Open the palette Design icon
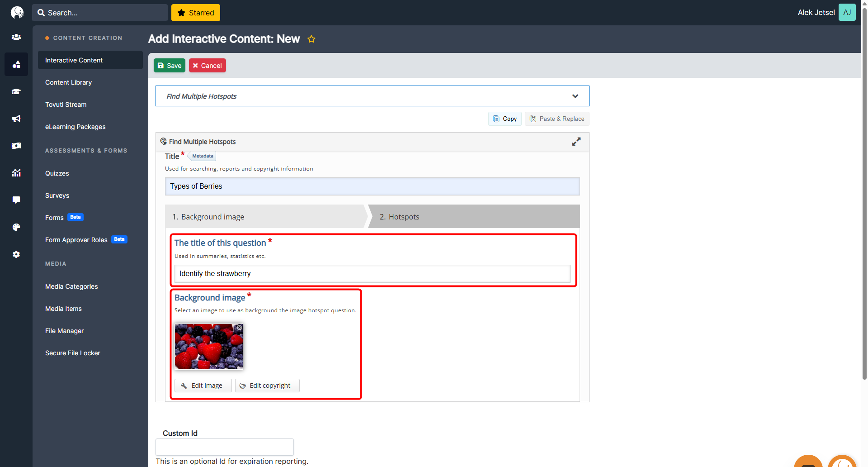This screenshot has width=868, height=467. tap(16, 227)
